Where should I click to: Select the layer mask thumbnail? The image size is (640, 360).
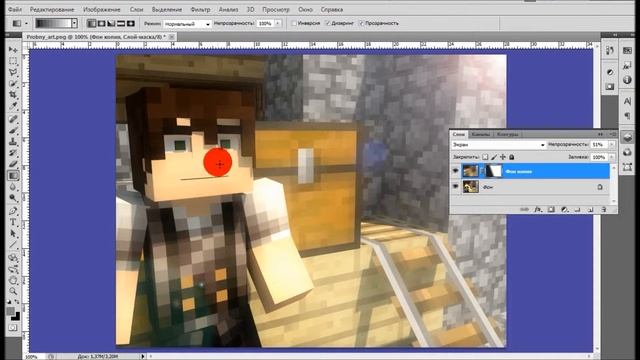493,171
